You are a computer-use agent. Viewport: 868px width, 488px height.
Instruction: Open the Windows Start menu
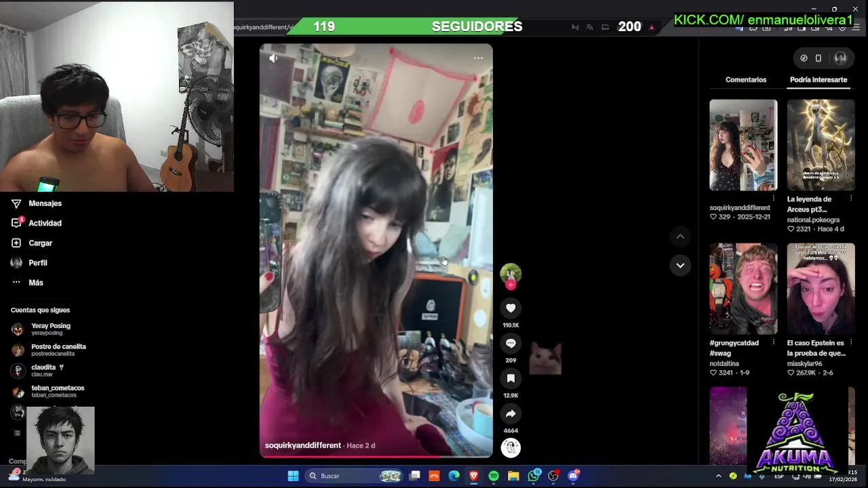click(293, 476)
